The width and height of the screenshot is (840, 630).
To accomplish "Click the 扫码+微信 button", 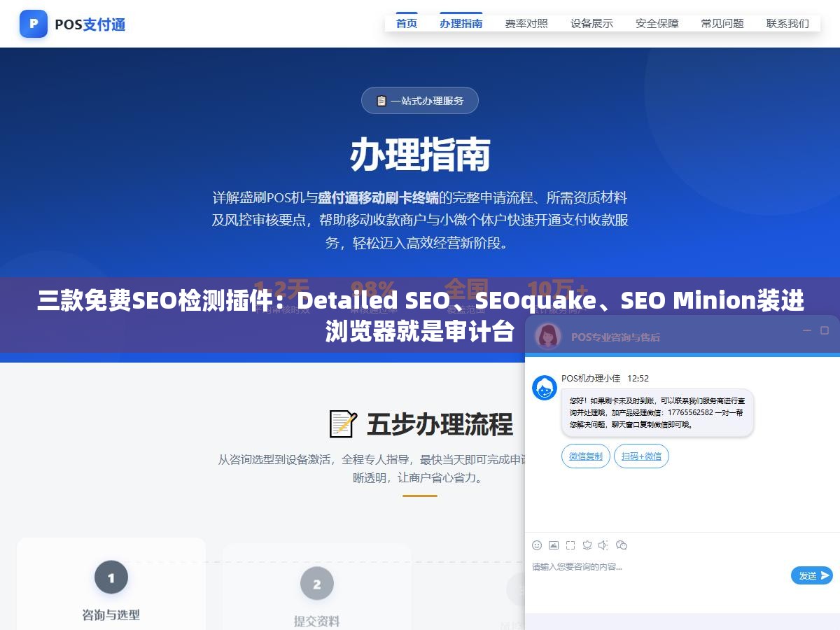I will click(642, 456).
